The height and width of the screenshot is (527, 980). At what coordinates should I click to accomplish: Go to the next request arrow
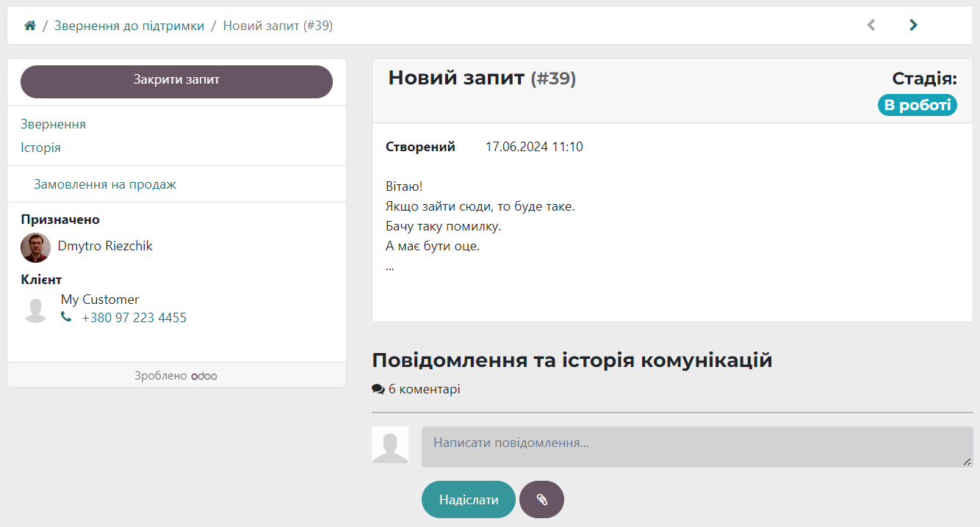pyautogui.click(x=913, y=26)
